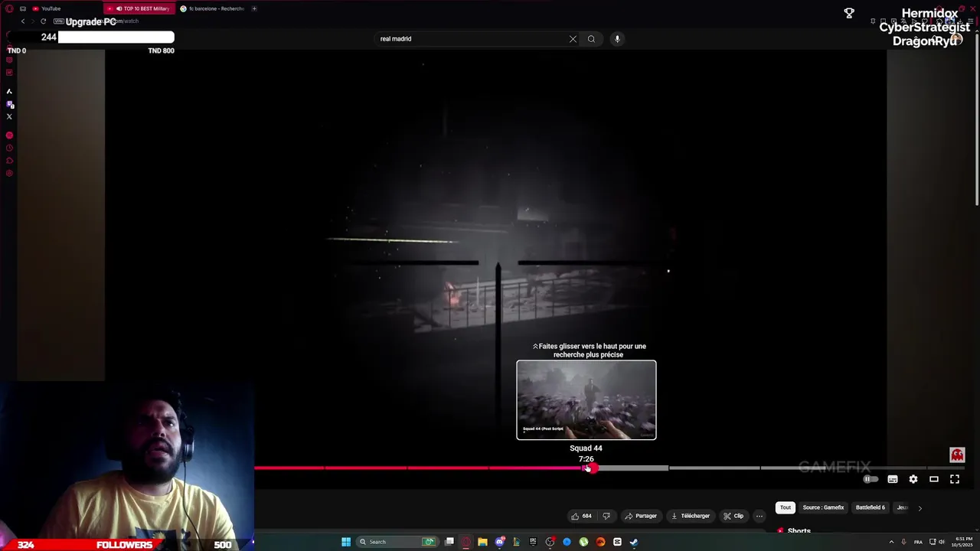This screenshot has width=980, height=551.
Task: Open the FRA language switcher
Action: coord(918,542)
